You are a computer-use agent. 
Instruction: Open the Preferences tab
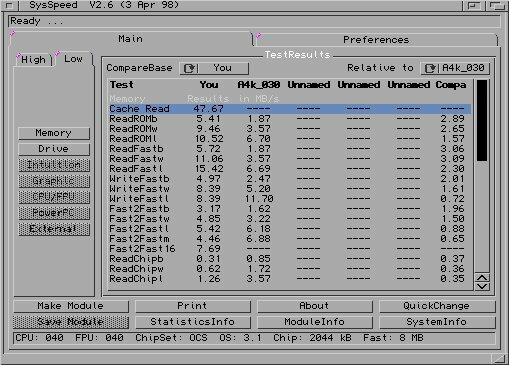coord(376,40)
